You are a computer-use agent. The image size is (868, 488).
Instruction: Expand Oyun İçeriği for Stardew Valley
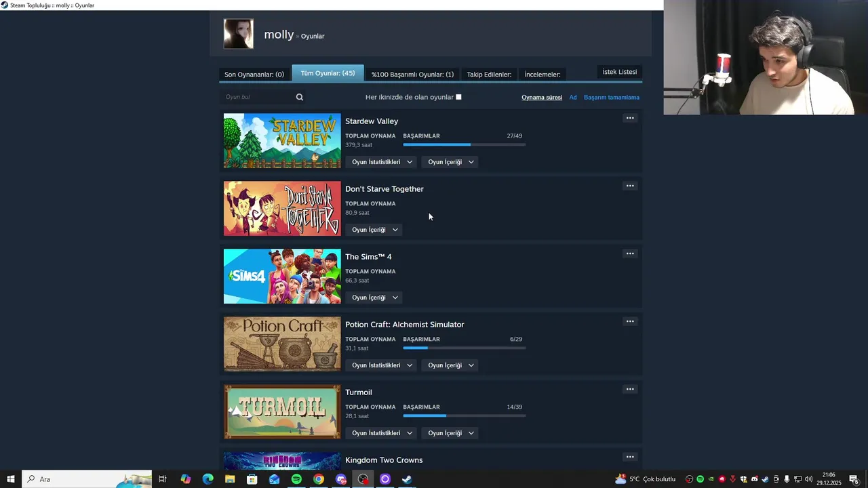coord(450,162)
